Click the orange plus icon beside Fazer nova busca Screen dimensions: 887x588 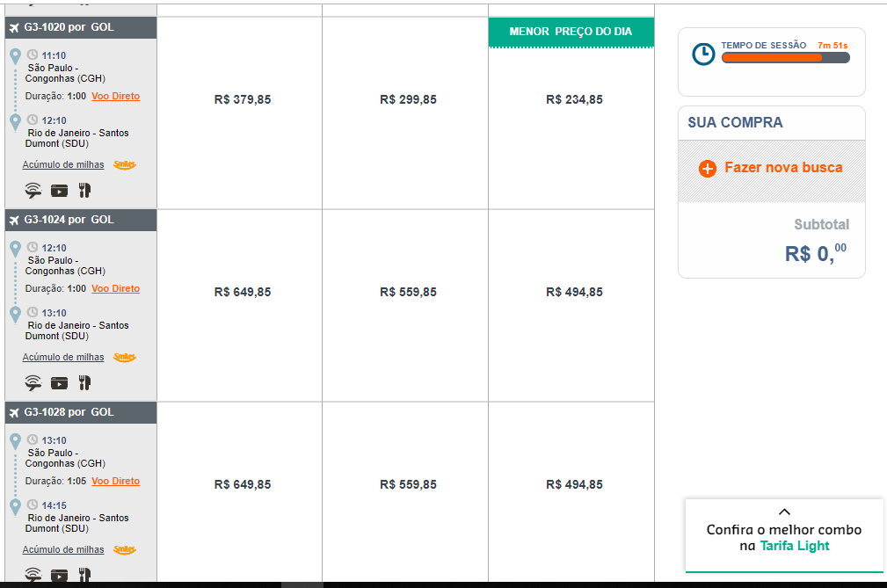[x=708, y=169]
